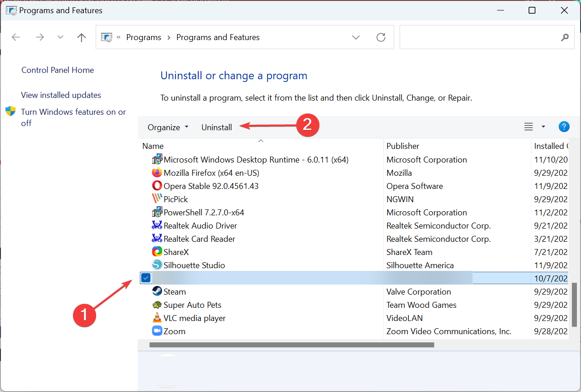Select the ShareX icon

(157, 252)
